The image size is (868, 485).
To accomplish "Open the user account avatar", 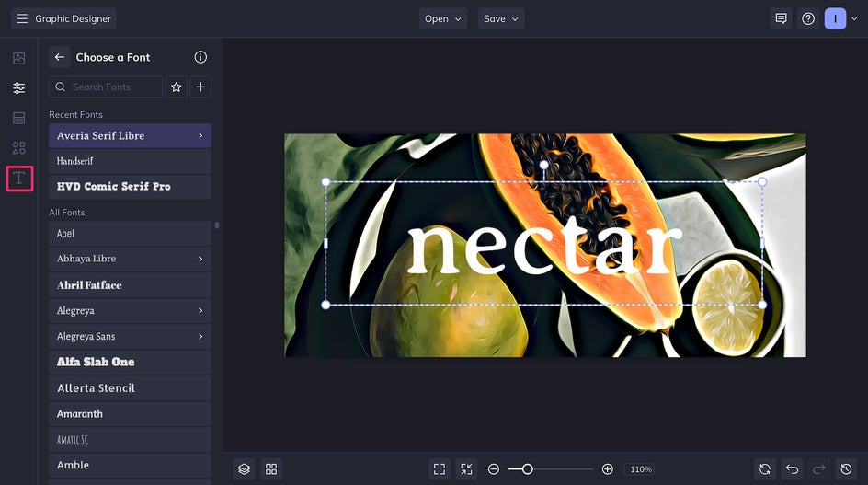I will coord(835,18).
